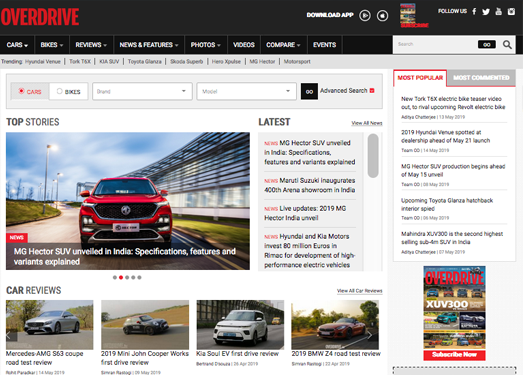This screenshot has width=523, height=375.
Task: Select the Bikes radio button
Action: point(59,91)
